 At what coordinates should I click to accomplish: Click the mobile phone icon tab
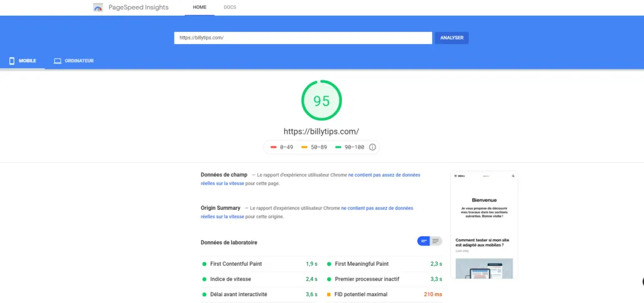pos(12,61)
